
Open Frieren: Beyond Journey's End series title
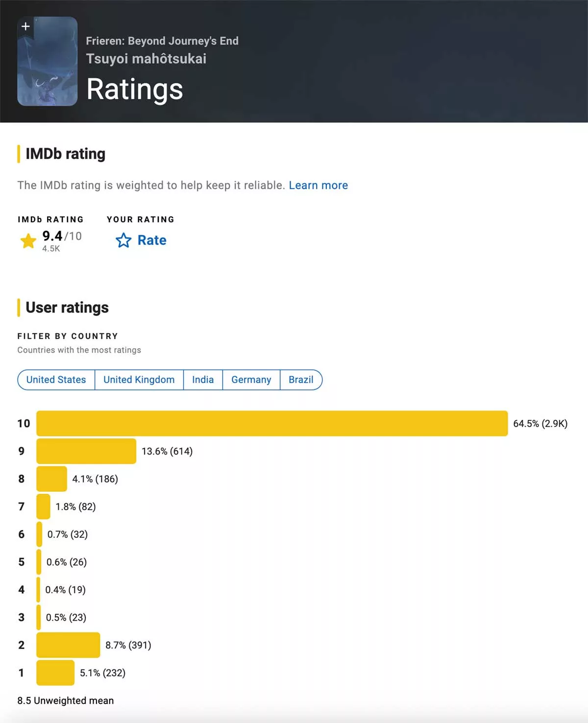tap(162, 41)
